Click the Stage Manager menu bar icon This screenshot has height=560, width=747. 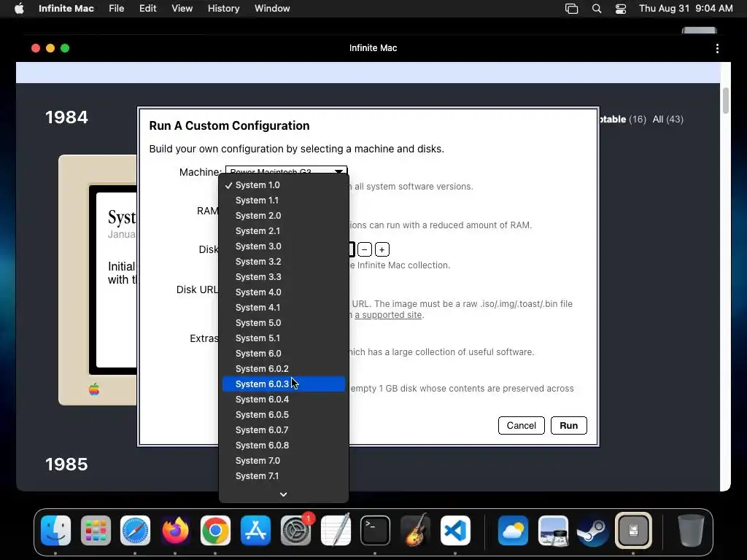(571, 9)
